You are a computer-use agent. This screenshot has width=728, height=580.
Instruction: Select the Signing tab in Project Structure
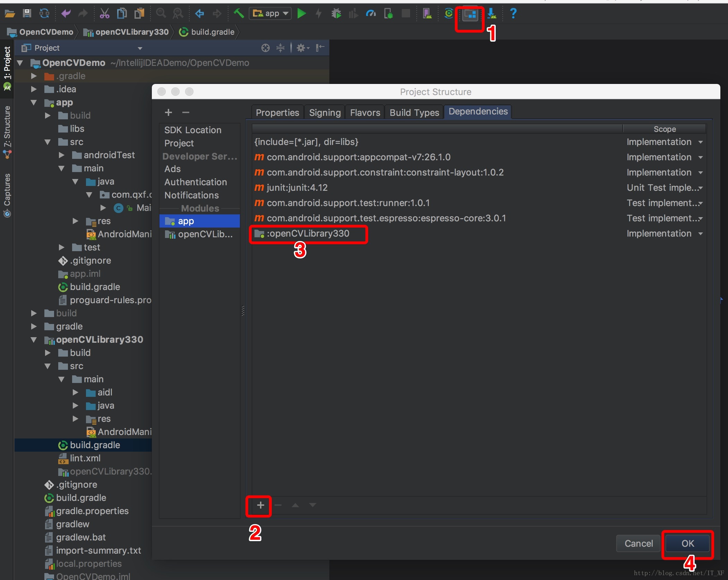(x=324, y=112)
